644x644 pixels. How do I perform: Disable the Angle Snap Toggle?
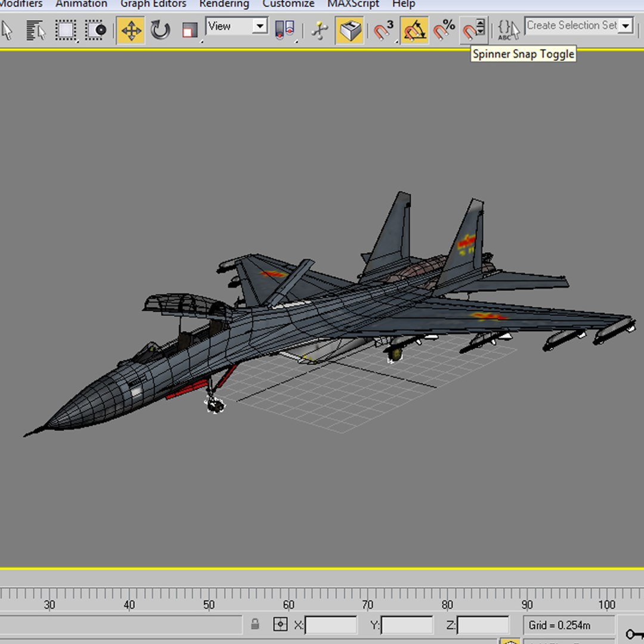coord(414,30)
